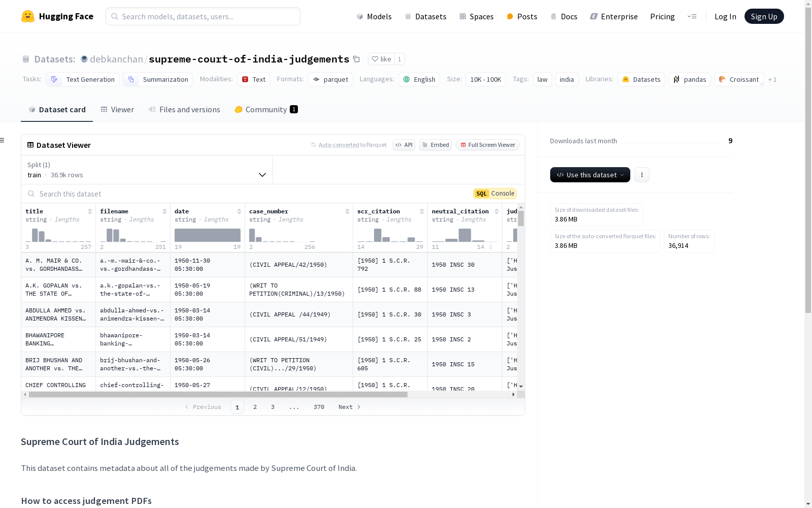Click the like heart button

pos(381,59)
